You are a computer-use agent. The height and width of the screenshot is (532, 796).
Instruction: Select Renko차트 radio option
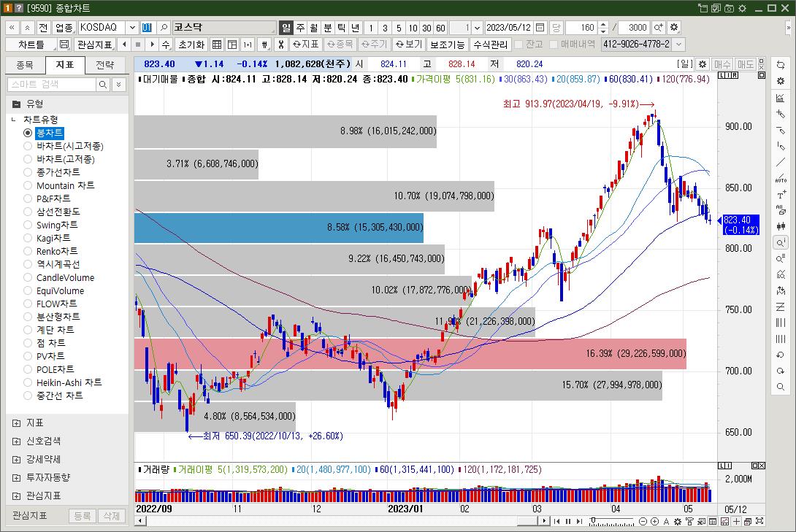click(28, 252)
